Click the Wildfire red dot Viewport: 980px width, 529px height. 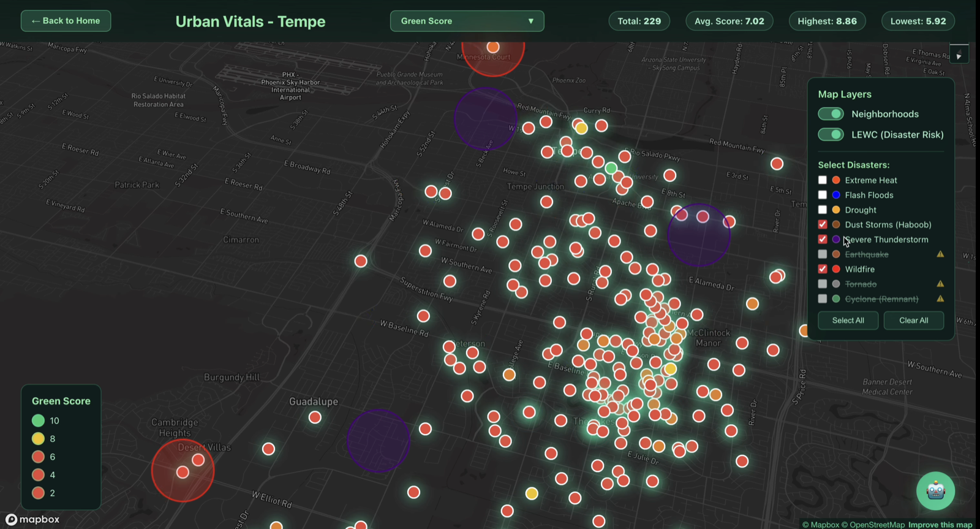tap(836, 269)
